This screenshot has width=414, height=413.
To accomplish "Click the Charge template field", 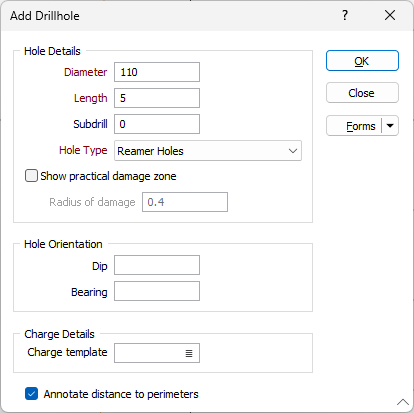I will click(x=157, y=353).
